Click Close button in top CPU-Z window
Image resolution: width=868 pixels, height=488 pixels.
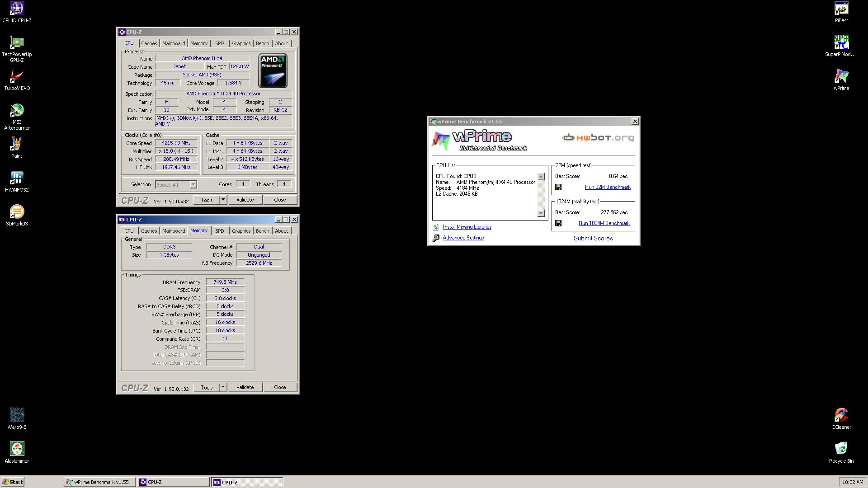pos(280,200)
